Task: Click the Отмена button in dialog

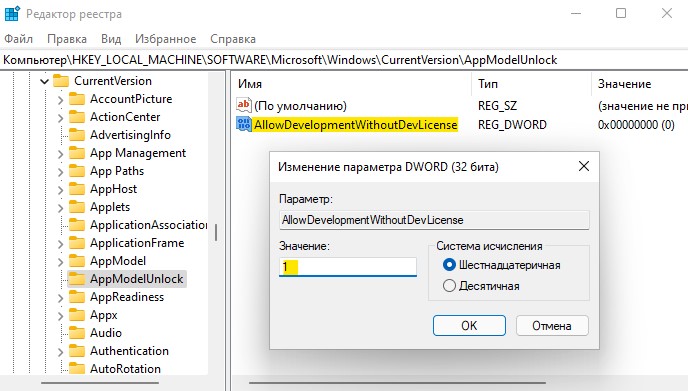Action: click(x=552, y=326)
